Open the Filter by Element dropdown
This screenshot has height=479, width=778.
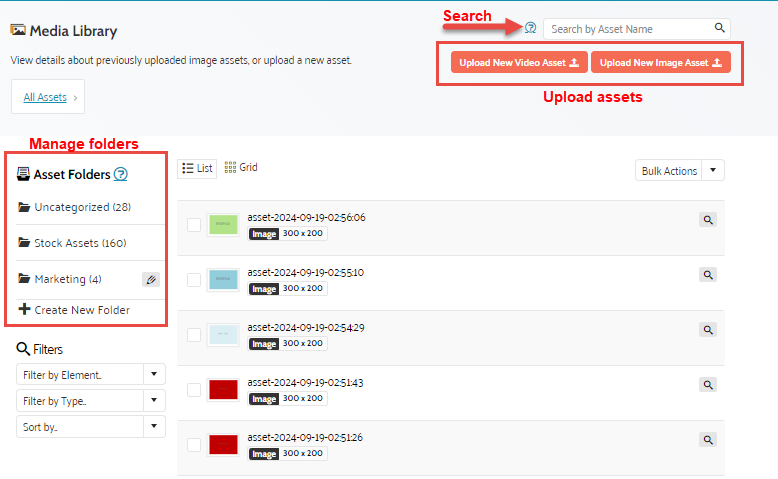tap(91, 375)
